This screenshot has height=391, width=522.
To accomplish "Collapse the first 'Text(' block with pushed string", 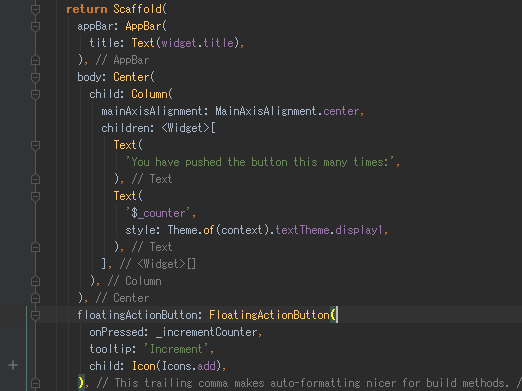I will [35, 145].
